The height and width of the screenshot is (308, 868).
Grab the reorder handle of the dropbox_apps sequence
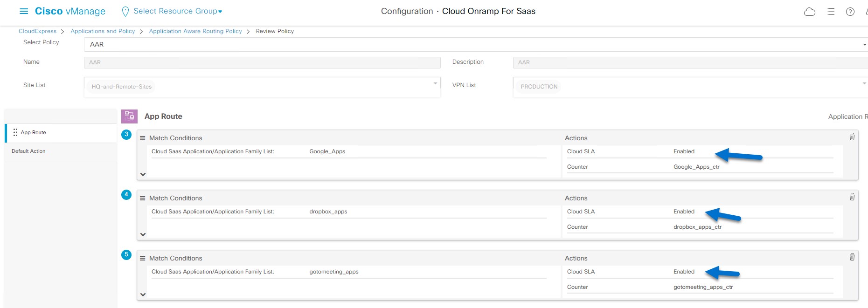coord(143,198)
